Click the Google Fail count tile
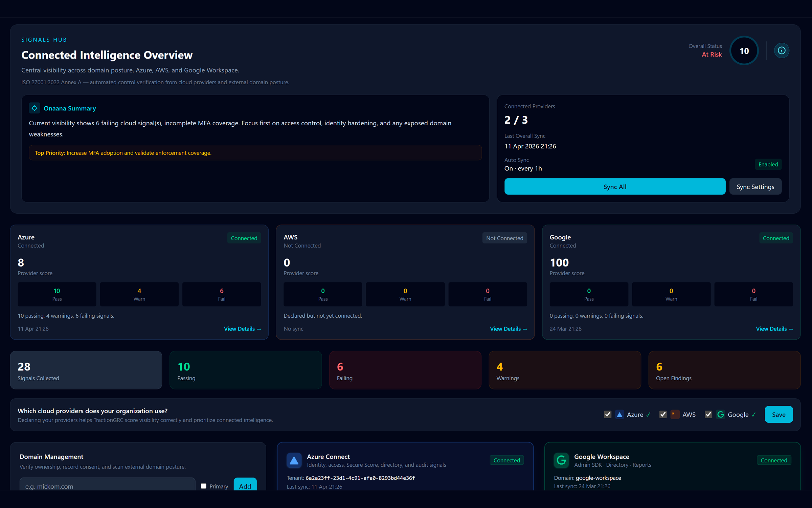The image size is (812, 508). (753, 294)
